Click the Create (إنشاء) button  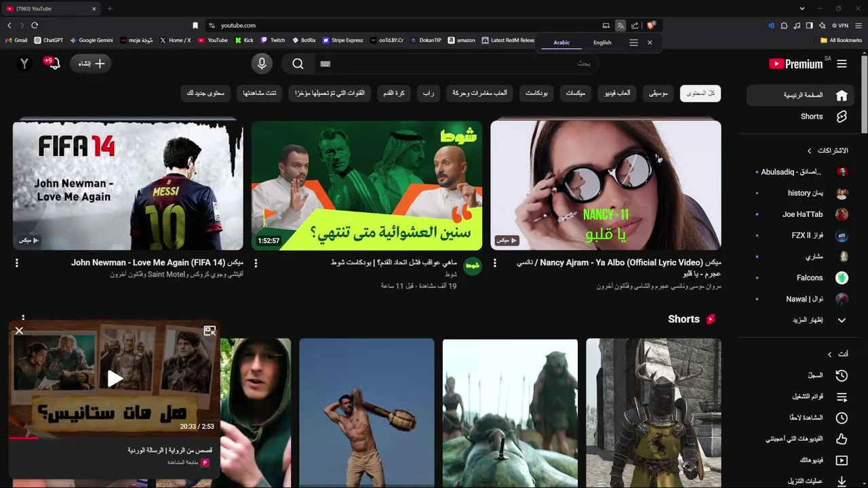click(91, 64)
